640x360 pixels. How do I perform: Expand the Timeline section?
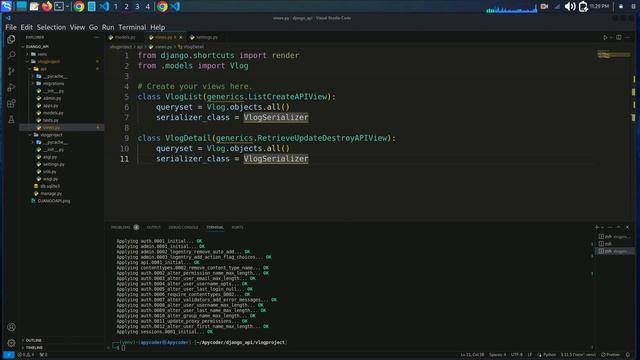click(x=34, y=347)
